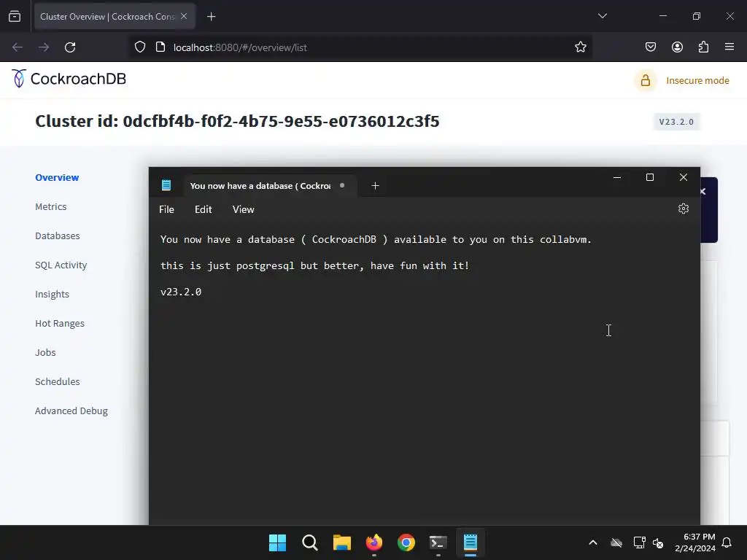Open Terminal from the taskbar
The image size is (747, 560).
[438, 542]
